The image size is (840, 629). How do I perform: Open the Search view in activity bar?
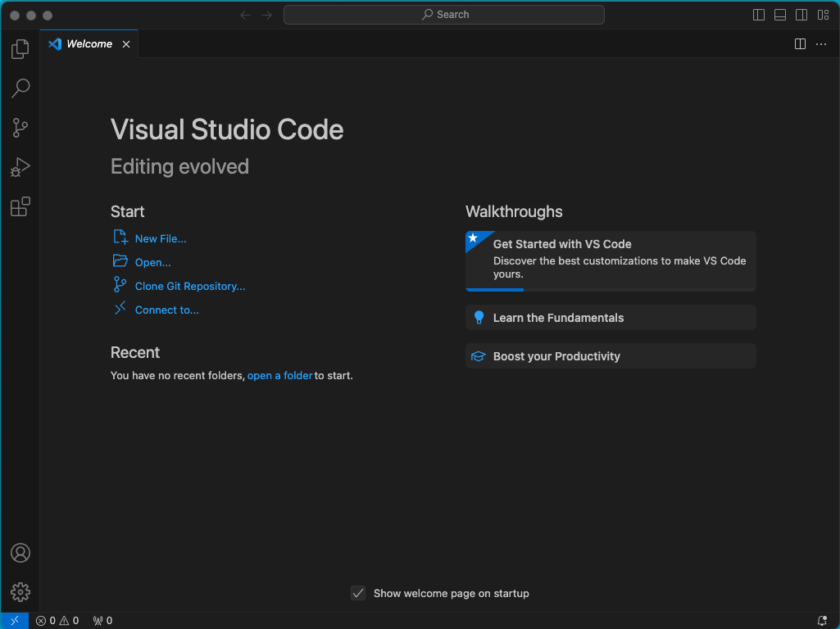pos(20,88)
